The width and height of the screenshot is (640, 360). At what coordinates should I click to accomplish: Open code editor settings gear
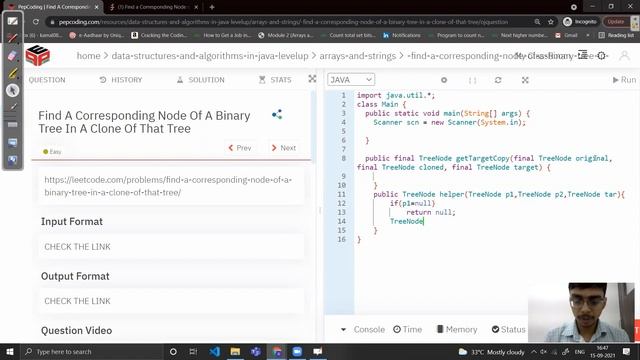(444, 80)
